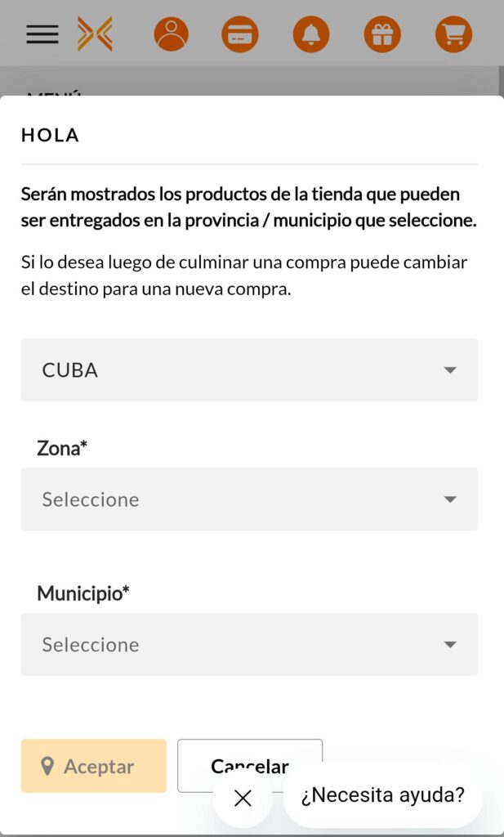Open the CUBA country dropdown

[249, 369]
